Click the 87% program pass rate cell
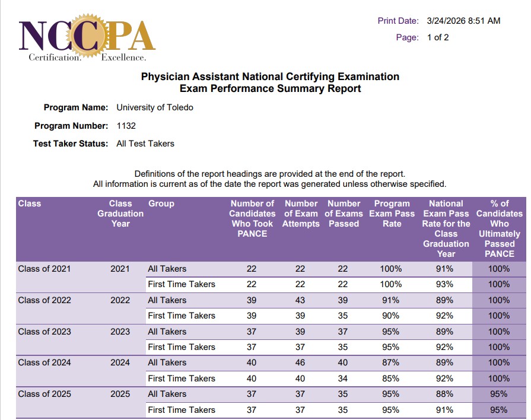The height and width of the screenshot is (420, 531). click(x=390, y=362)
